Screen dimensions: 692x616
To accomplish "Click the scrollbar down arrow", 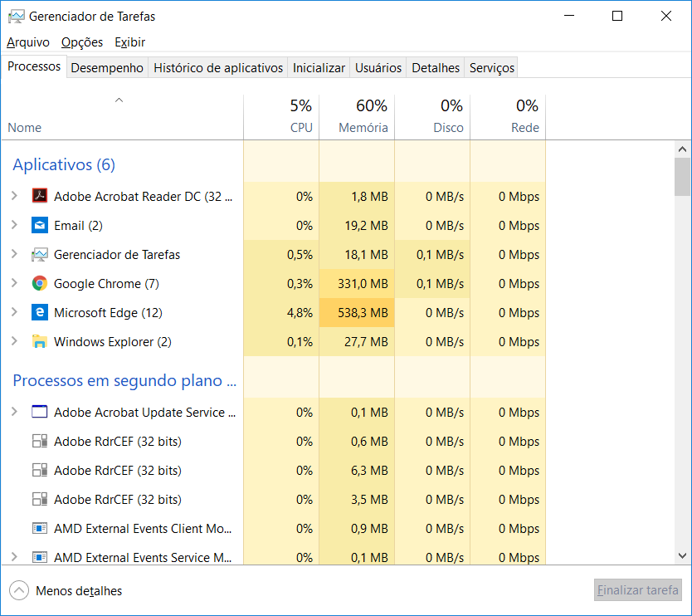I will pyautogui.click(x=682, y=555).
